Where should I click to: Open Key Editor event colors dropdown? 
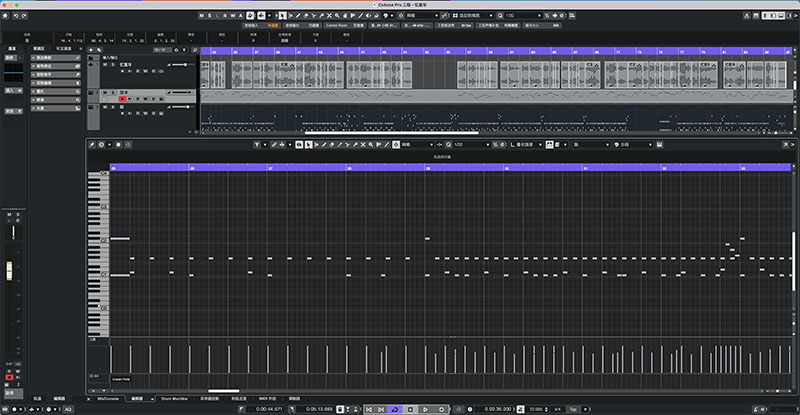tap(634, 145)
